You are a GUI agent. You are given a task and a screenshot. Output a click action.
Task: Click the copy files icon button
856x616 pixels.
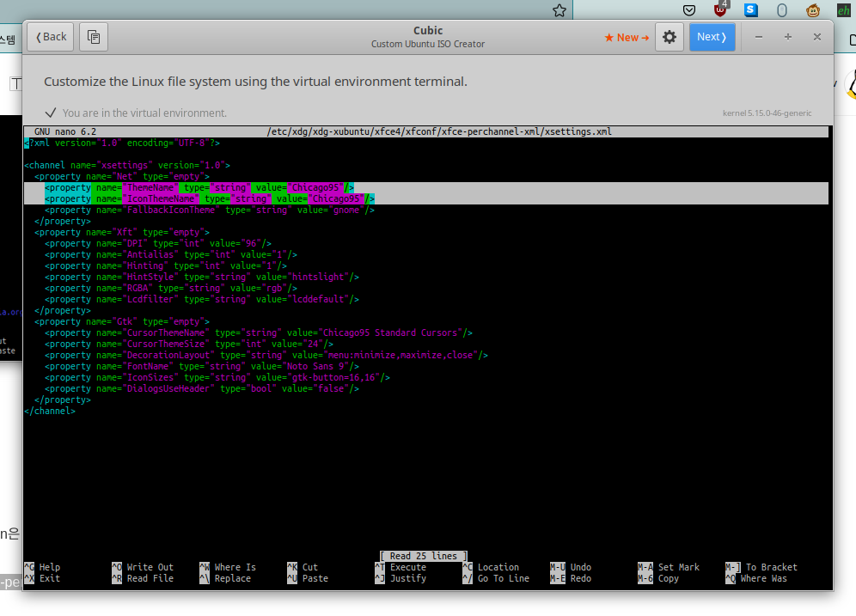pos(94,37)
